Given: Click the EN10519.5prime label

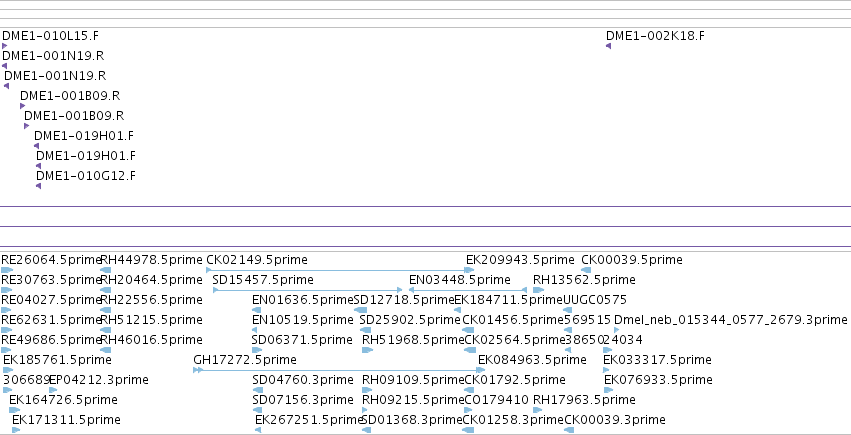Looking at the screenshot, I should coord(303,320).
